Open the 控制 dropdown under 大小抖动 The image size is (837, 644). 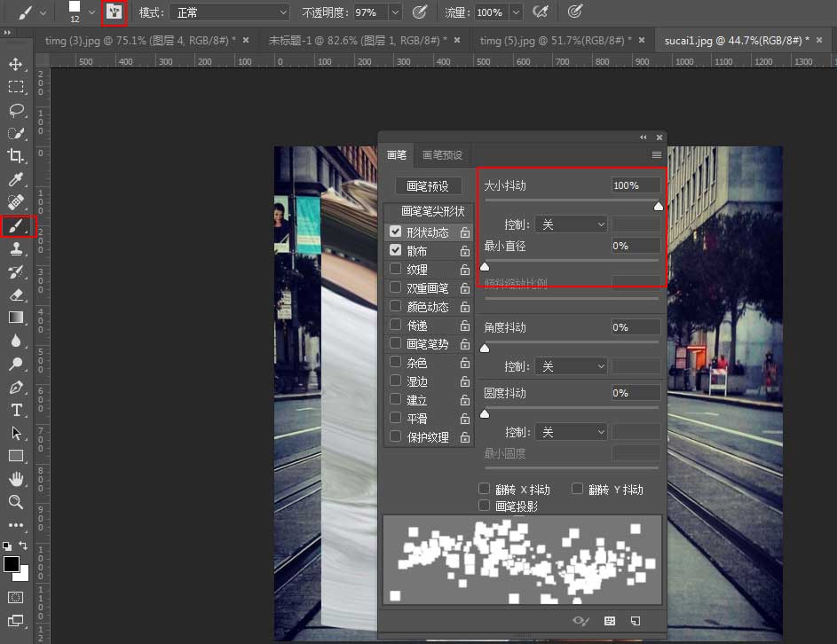point(570,224)
